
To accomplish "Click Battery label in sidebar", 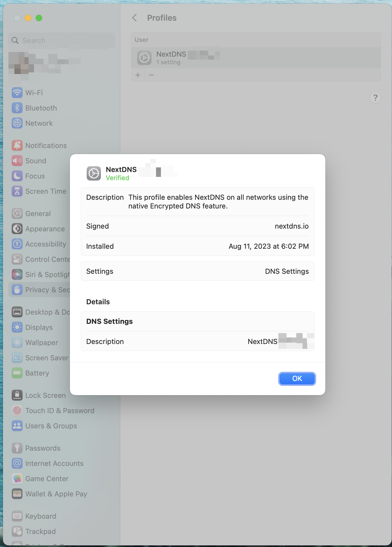I will pos(37,373).
